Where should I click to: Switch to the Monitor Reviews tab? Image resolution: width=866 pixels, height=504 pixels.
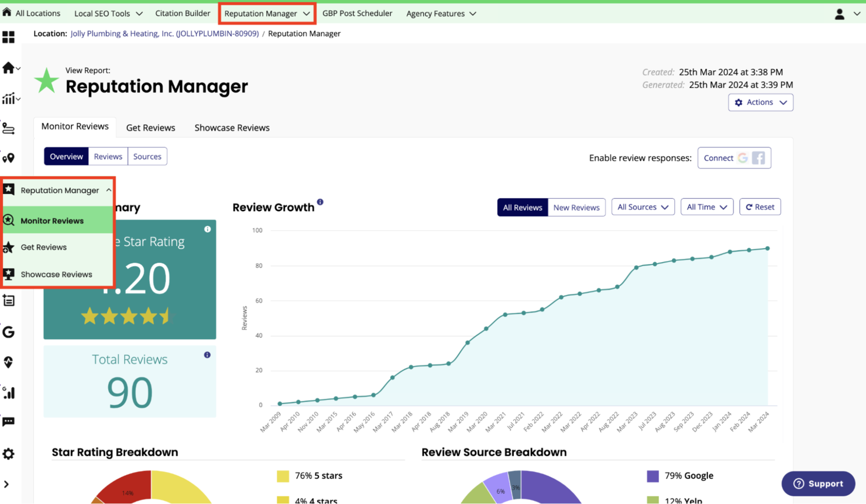point(75,127)
